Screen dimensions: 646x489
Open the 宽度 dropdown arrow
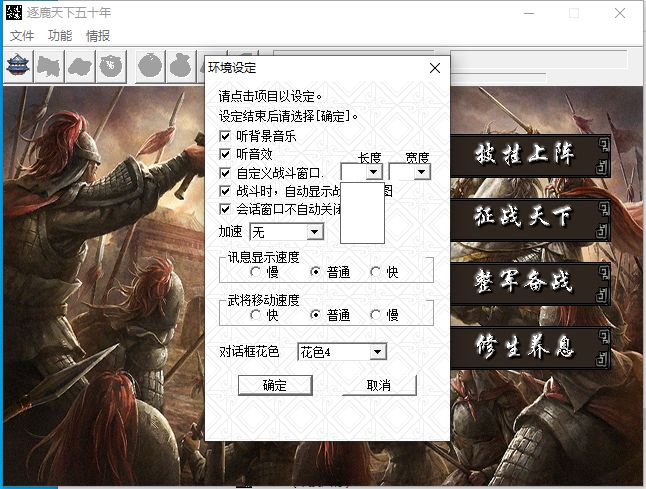[421, 172]
